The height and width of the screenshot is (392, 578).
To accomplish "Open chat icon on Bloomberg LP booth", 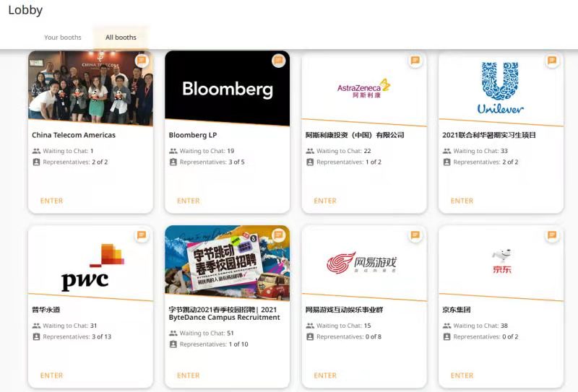I will (x=279, y=60).
